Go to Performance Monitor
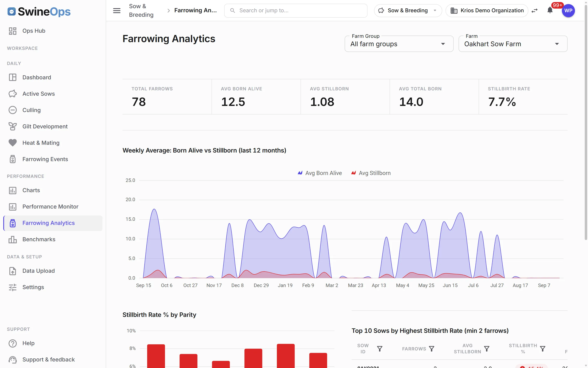Image resolution: width=588 pixels, height=368 pixels. pos(53,207)
